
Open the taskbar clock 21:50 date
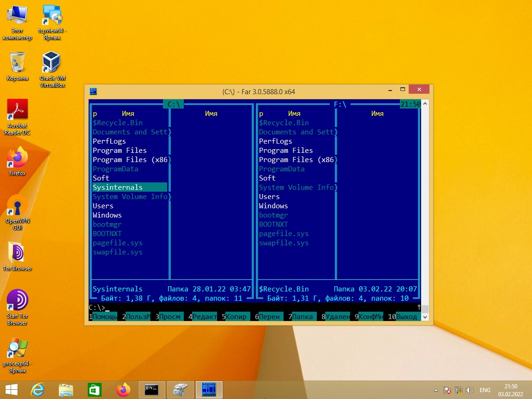point(511,390)
